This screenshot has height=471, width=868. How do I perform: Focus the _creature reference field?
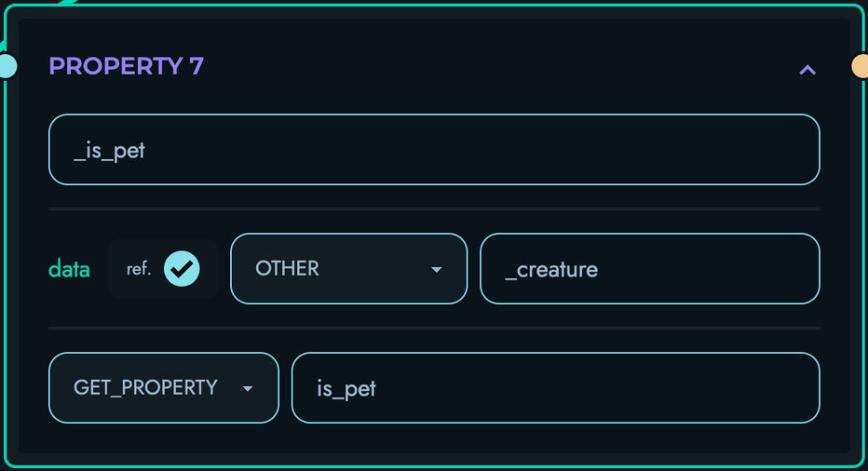click(x=649, y=269)
